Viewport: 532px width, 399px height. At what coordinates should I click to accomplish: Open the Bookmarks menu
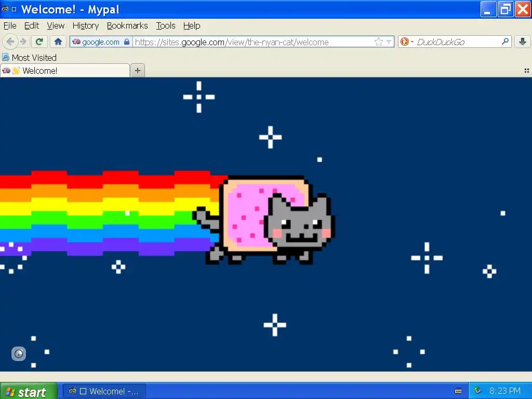click(x=127, y=26)
